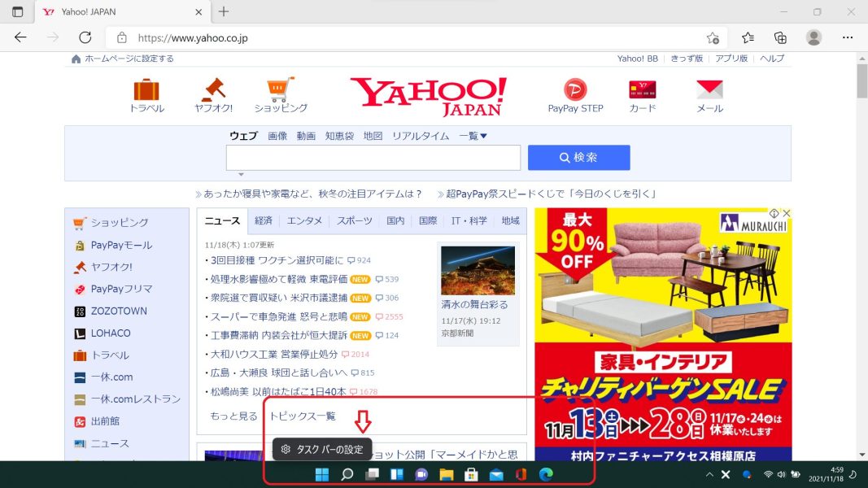Show hidden system tray icons chevron
This screenshot has width=868, height=488.
click(709, 474)
